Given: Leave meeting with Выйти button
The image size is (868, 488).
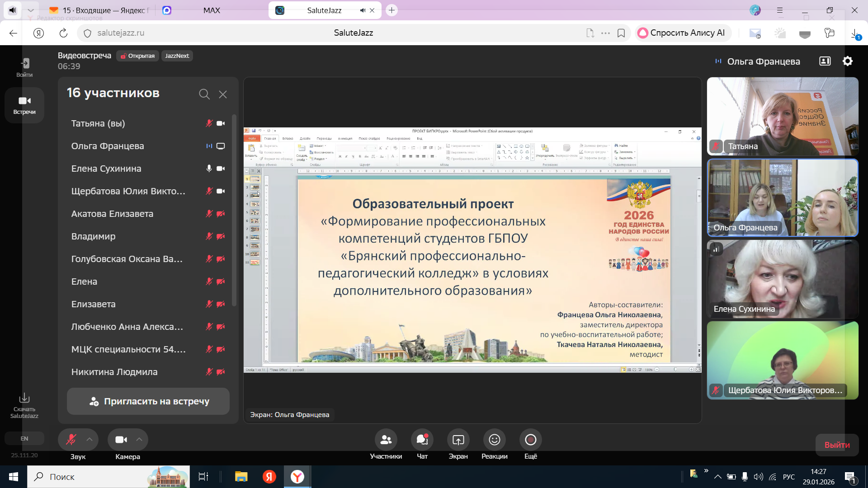Looking at the screenshot, I should click(x=837, y=445).
